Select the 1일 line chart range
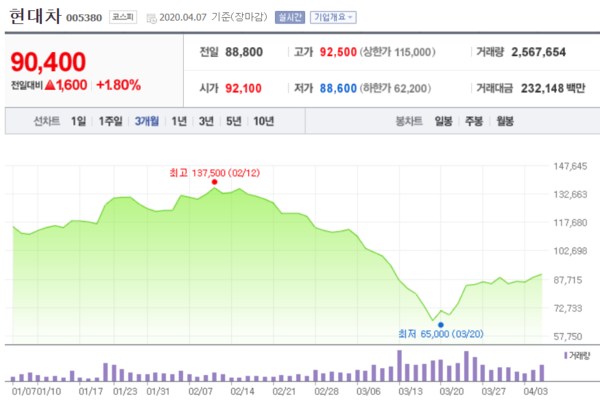 tap(78, 121)
